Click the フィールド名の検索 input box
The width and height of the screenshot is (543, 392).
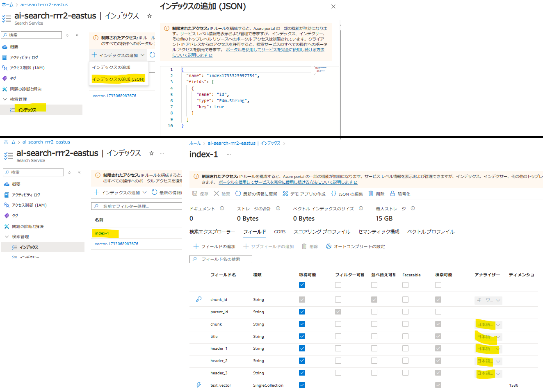tap(221, 259)
